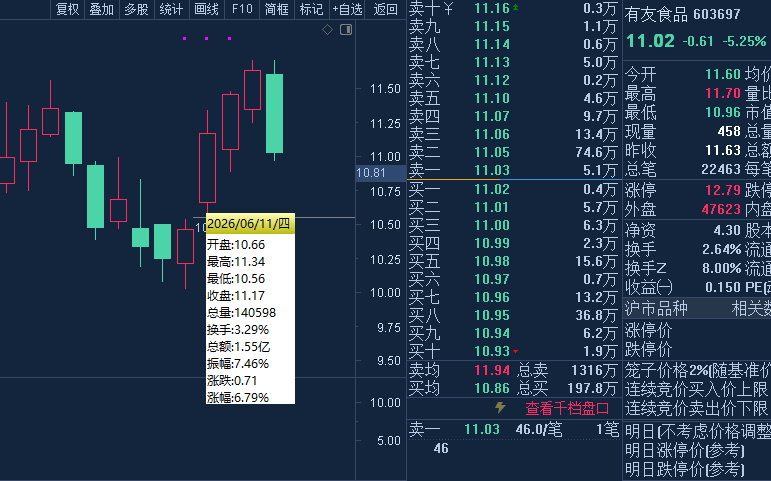The image size is (771, 481).
Task: Click 买二 price 11.01
Action: coord(492,207)
